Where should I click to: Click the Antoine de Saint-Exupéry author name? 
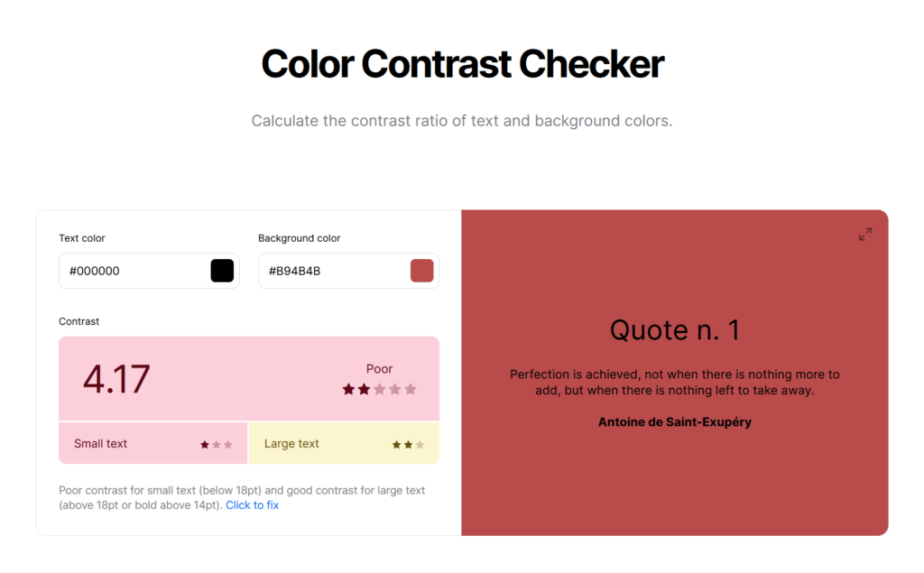click(x=675, y=421)
